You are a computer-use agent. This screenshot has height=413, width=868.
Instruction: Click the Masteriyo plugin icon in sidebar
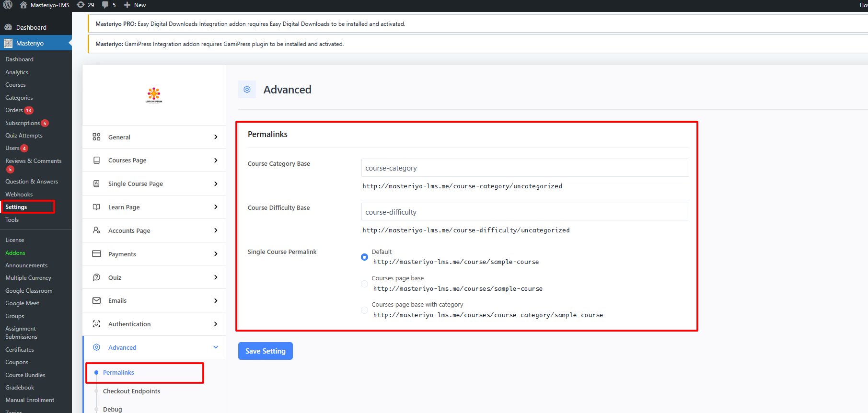pos(8,43)
